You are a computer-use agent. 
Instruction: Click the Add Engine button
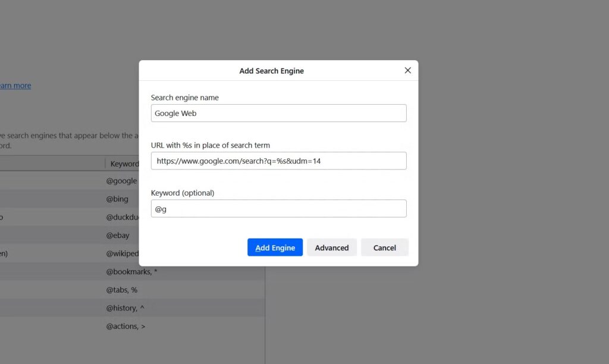[275, 247]
